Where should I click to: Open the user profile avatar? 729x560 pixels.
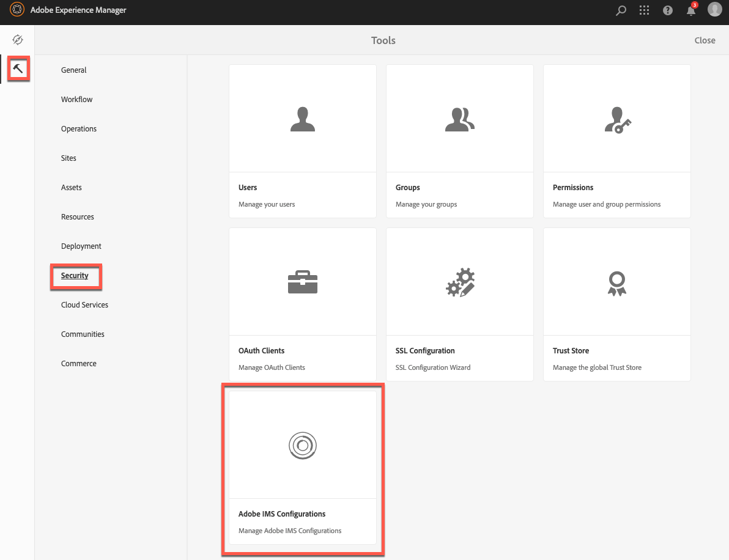(714, 9)
